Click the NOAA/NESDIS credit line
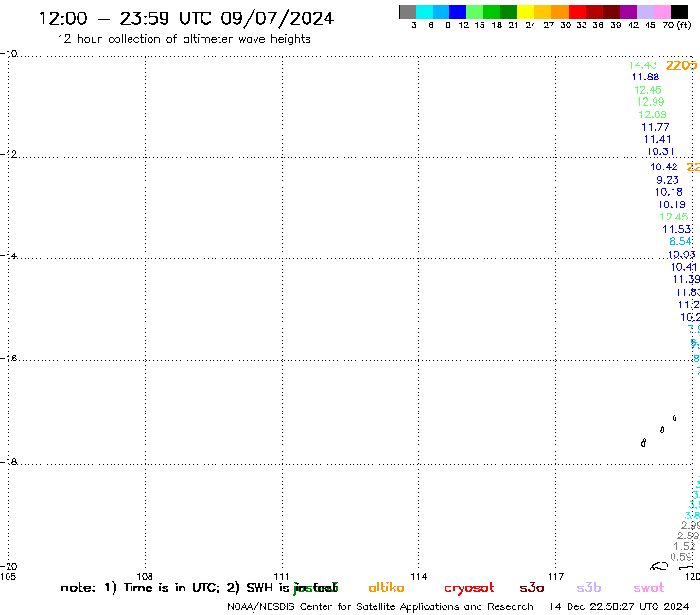This screenshot has width=700, height=615. pos(380,606)
